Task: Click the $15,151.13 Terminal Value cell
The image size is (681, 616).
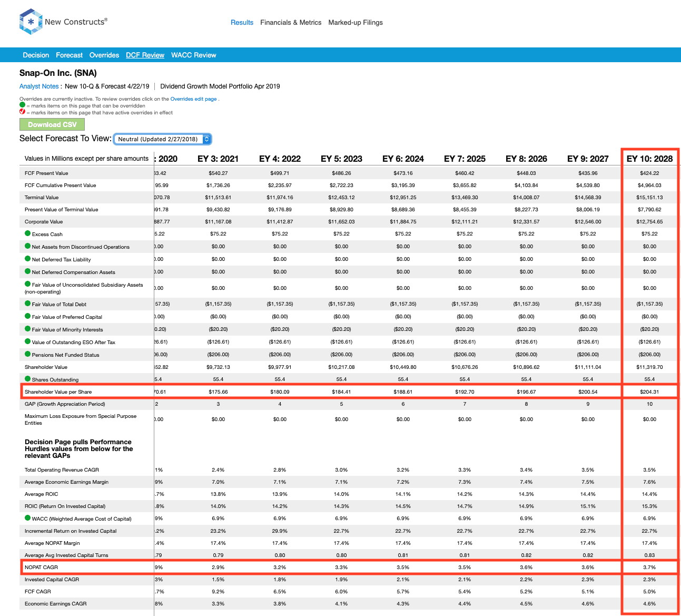Action: coord(649,198)
